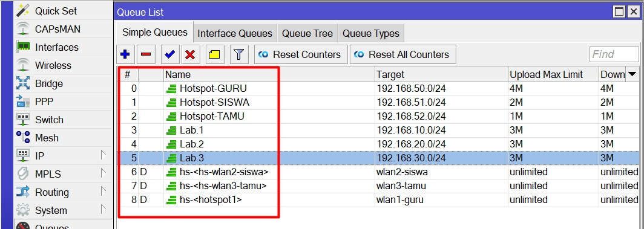
Task: Click the Reset Counters button
Action: [301, 54]
